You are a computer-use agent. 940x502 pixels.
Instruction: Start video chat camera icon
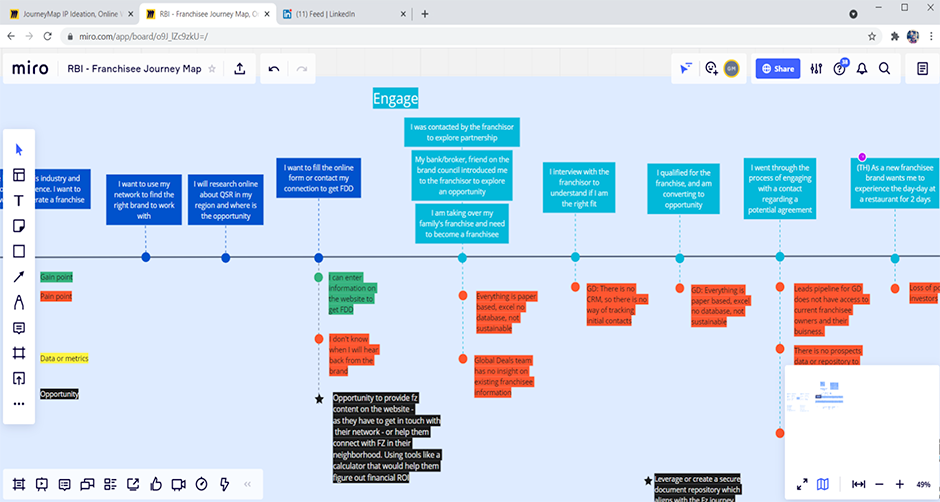(x=179, y=484)
